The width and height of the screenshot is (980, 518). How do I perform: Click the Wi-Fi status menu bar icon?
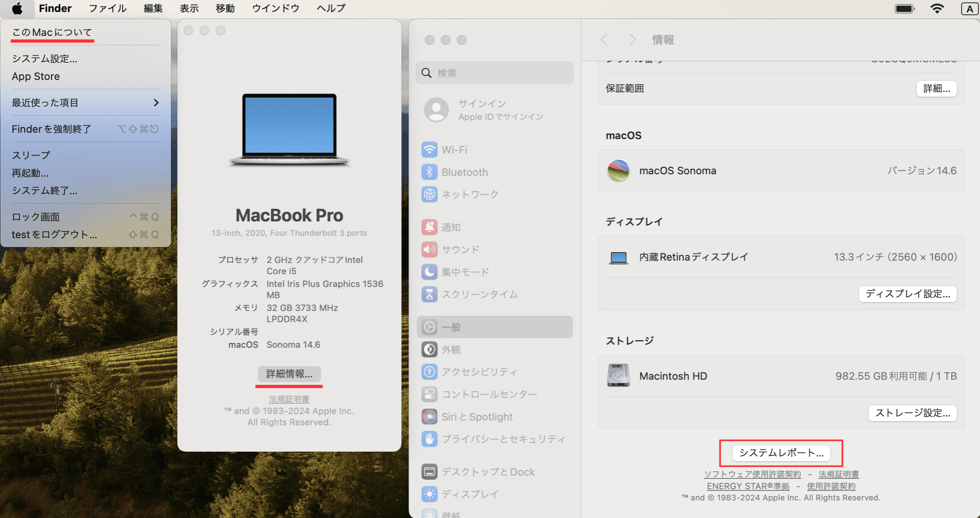point(937,8)
